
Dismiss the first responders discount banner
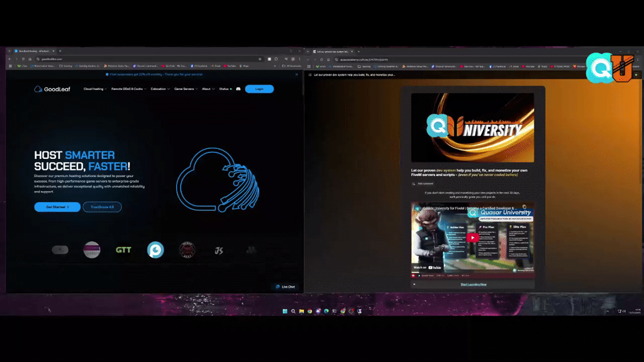click(297, 74)
